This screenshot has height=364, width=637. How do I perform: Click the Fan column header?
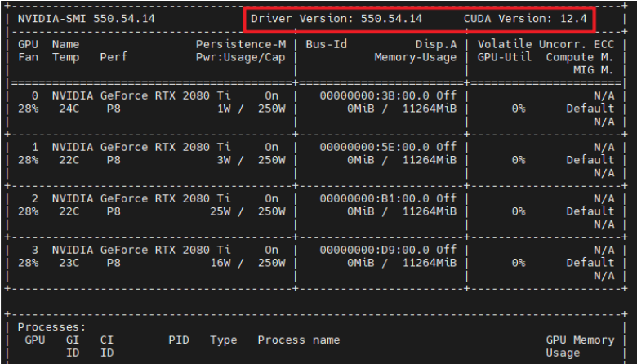pos(28,57)
